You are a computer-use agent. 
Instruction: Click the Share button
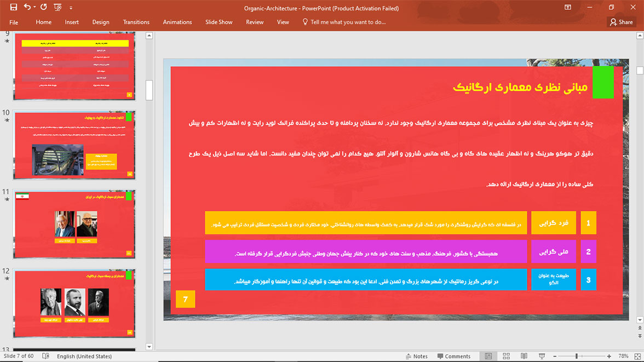[x=622, y=22]
